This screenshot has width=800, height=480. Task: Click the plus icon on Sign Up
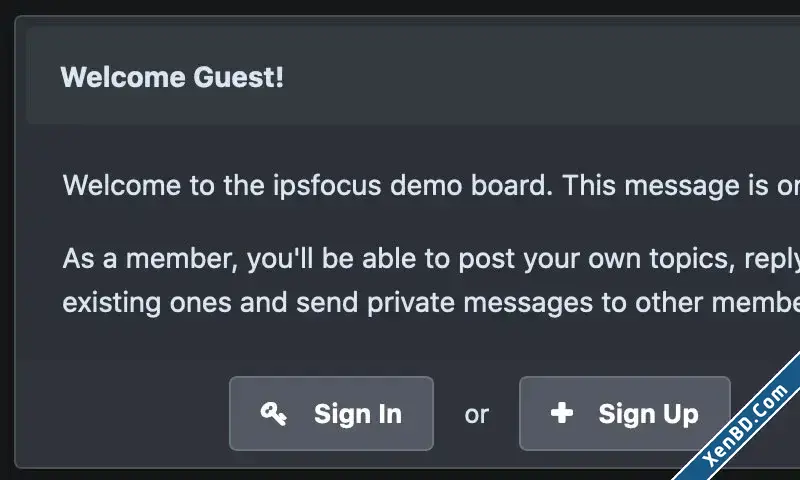click(x=562, y=413)
